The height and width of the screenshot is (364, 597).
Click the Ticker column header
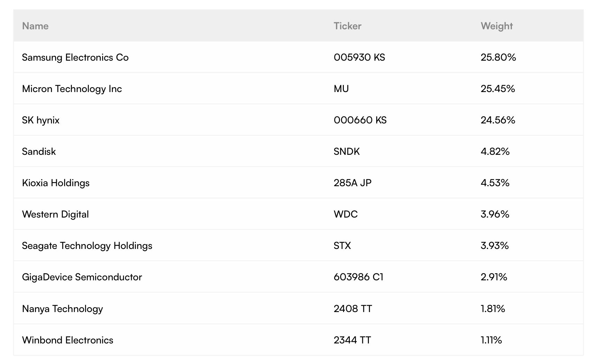click(x=347, y=26)
